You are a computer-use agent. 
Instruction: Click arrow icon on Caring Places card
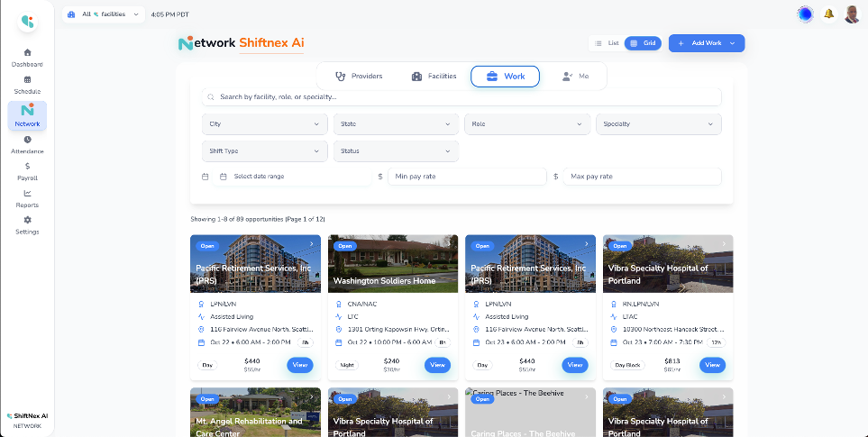(x=586, y=396)
